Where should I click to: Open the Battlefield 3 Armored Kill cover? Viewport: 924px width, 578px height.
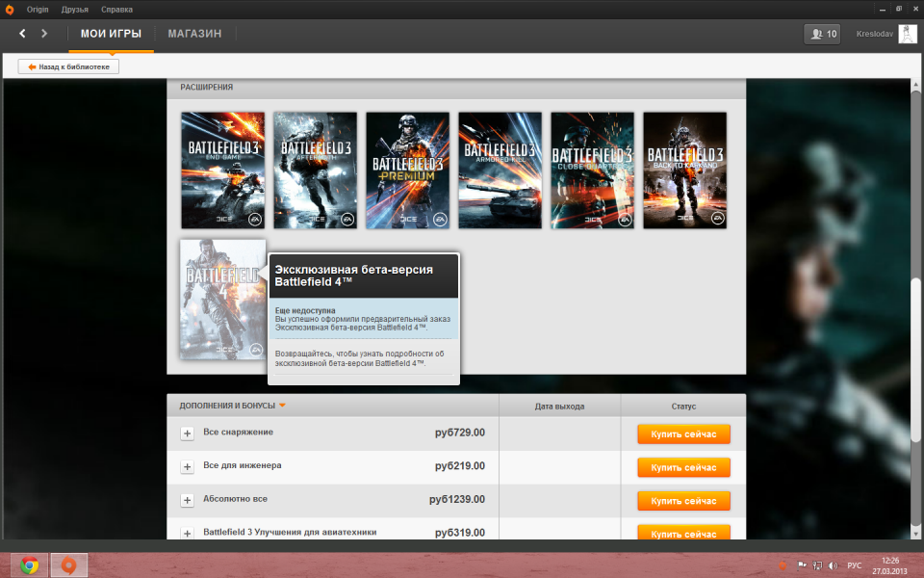coord(500,171)
